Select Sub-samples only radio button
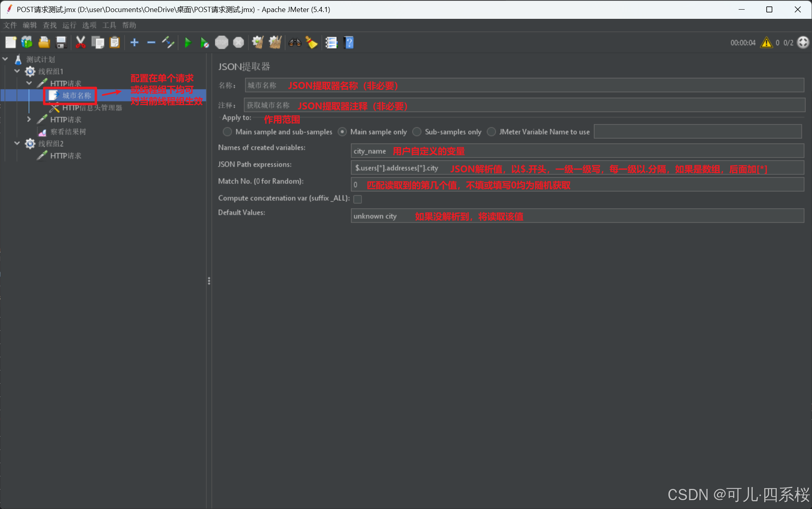 417,132
